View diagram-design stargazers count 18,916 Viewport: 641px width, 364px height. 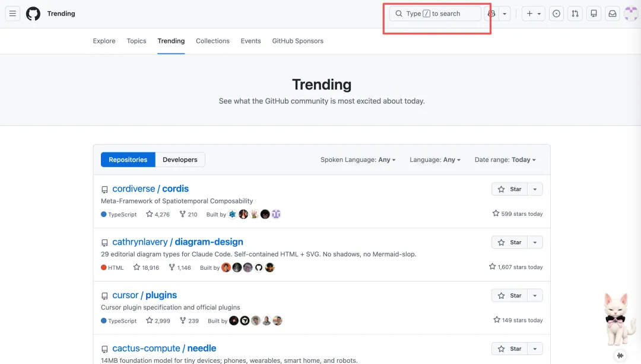click(x=146, y=267)
